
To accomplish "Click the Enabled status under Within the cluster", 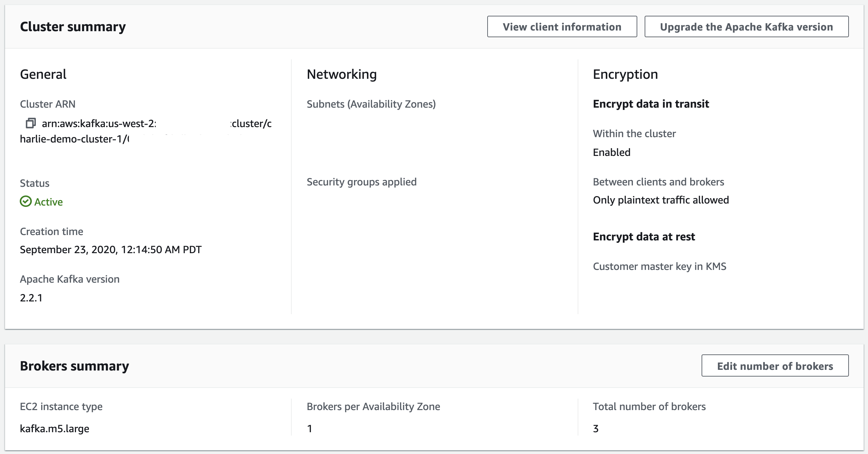I will tap(611, 152).
